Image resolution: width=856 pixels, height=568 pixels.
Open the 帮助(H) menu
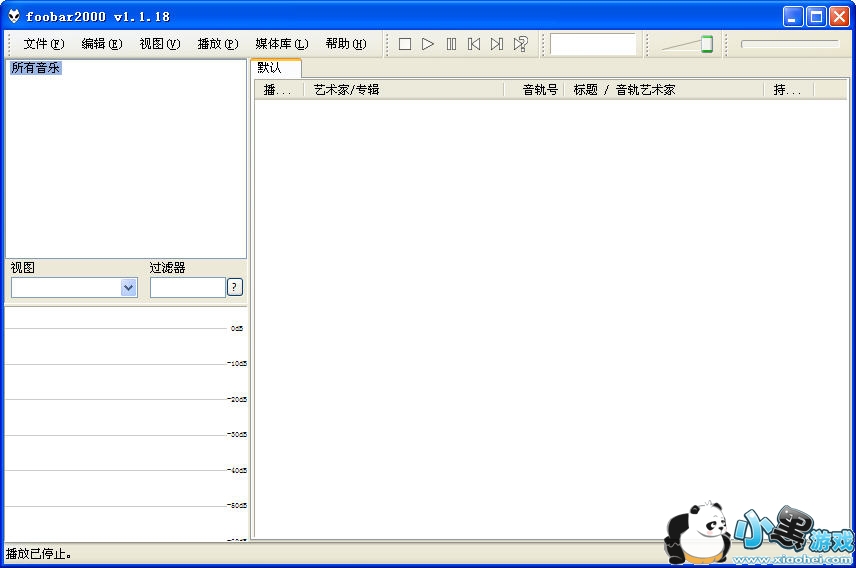346,44
